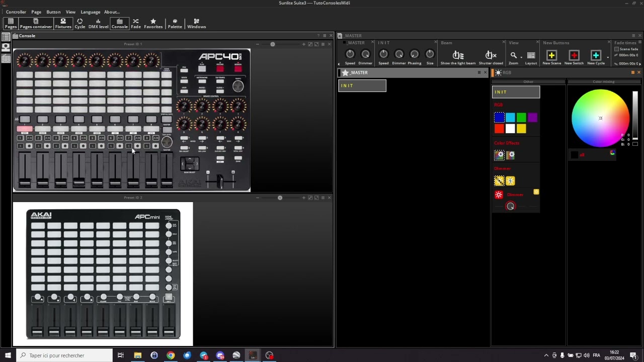Open the Fade toolbar button
The image size is (644, 362).
(x=136, y=23)
